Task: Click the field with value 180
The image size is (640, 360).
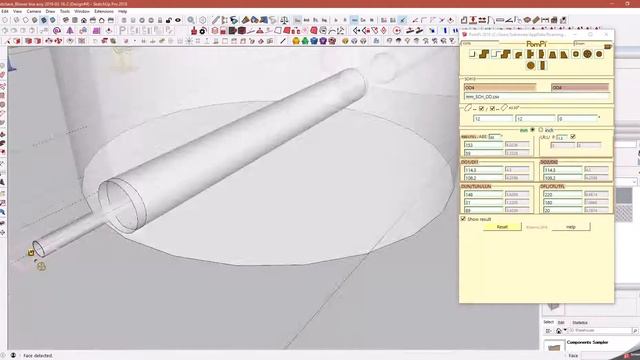Action: [x=562, y=202]
